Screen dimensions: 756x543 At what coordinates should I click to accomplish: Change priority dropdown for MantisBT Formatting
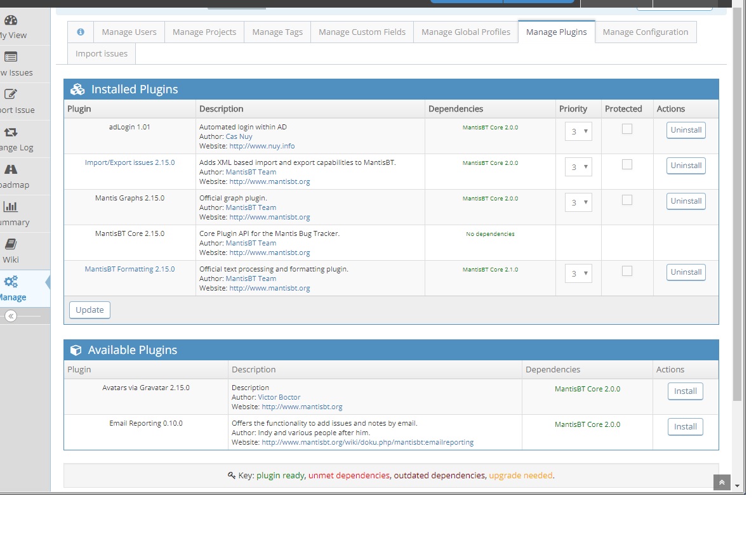click(578, 273)
